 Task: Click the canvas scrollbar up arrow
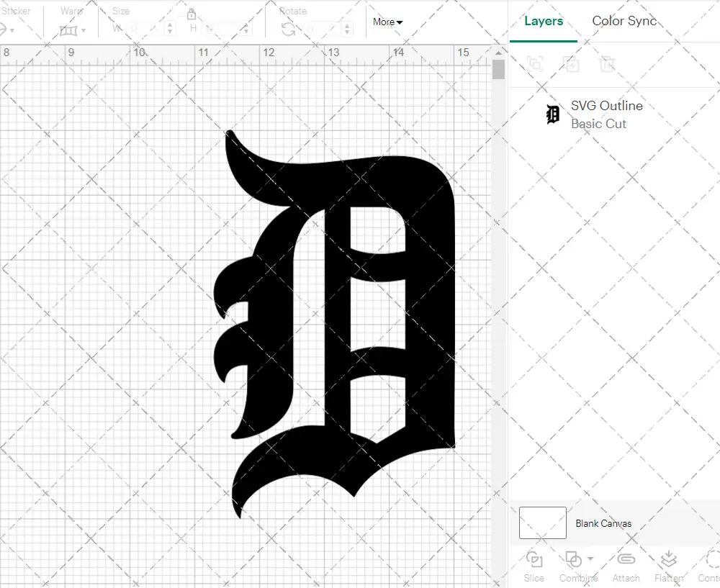499,53
